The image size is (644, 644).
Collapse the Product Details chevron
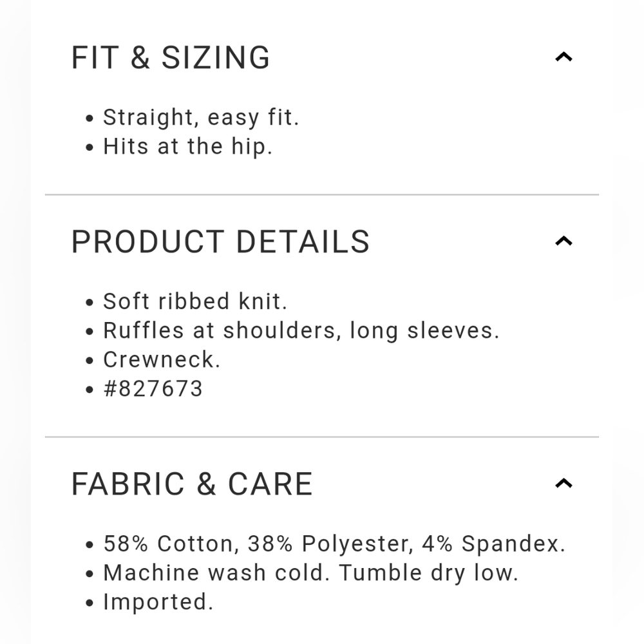pyautogui.click(x=563, y=241)
